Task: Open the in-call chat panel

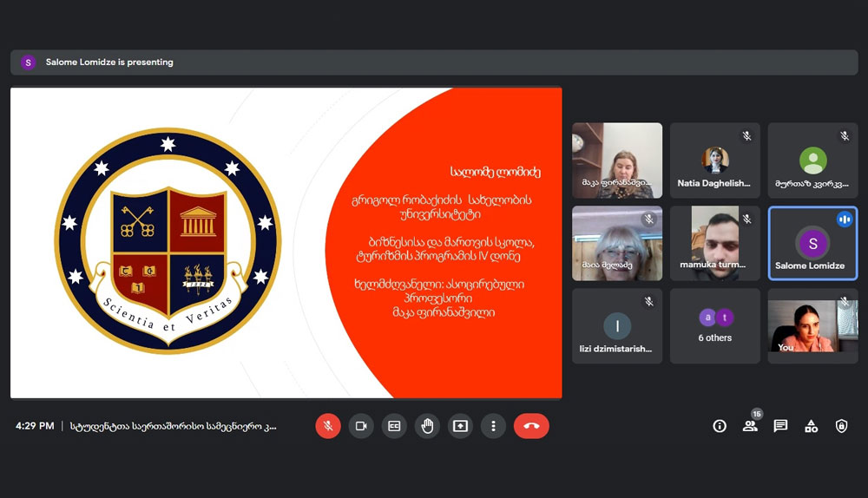Action: coord(780,426)
